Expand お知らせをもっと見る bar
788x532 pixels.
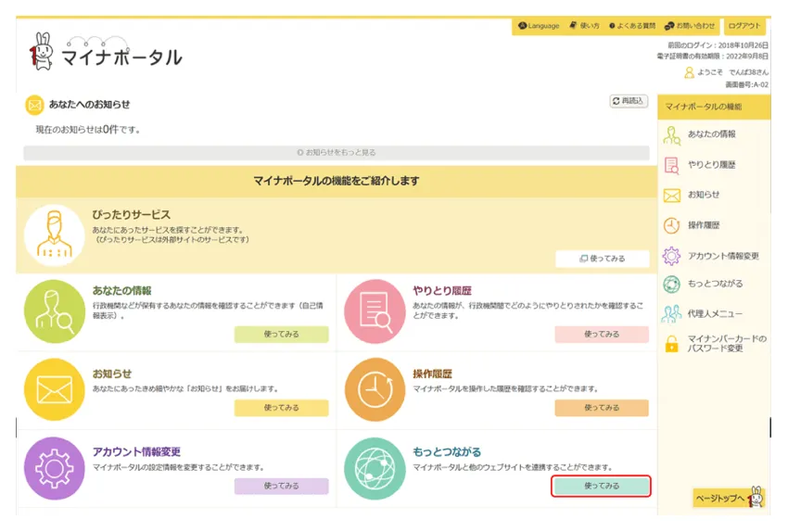click(337, 152)
